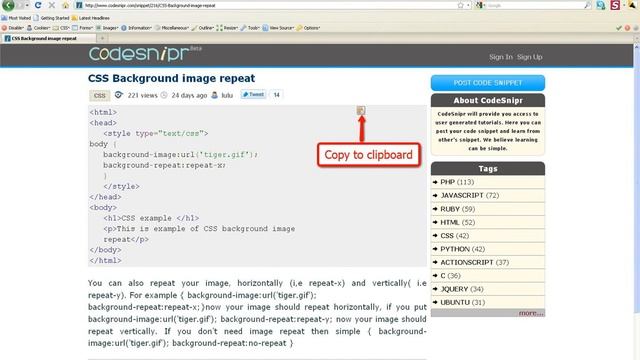This screenshot has height=360, width=640.
Task: Bookmark this page with the star icon
Action: pyautogui.click(x=460, y=5)
